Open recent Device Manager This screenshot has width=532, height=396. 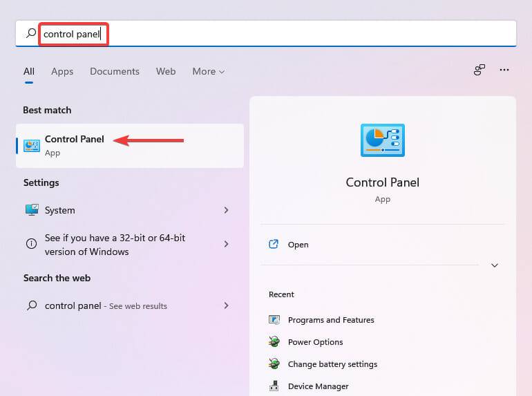click(318, 386)
